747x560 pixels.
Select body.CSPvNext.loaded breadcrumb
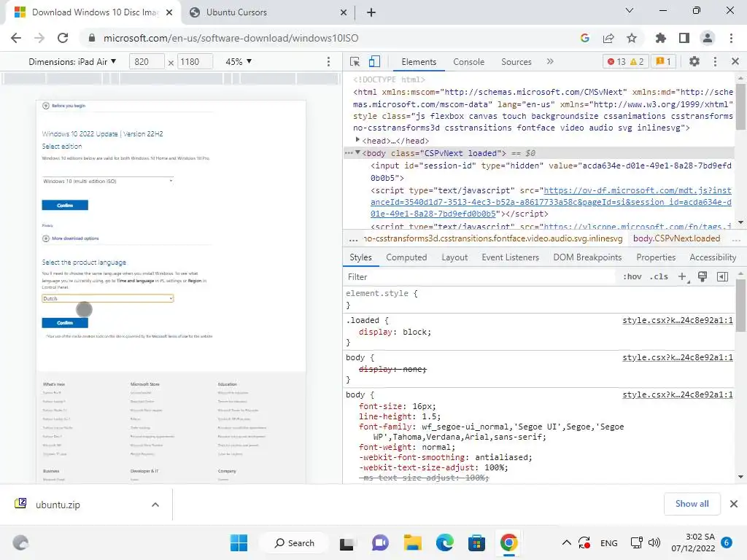click(676, 238)
